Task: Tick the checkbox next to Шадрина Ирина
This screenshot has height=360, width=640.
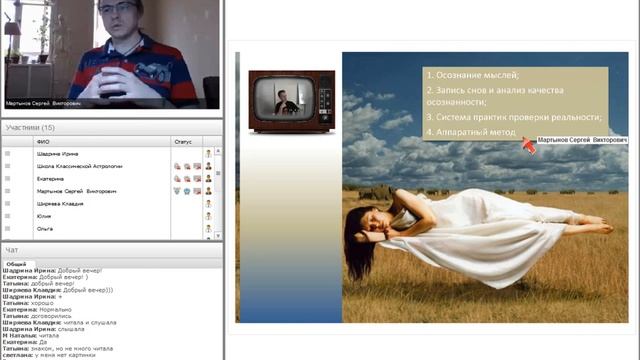Action: [7, 153]
